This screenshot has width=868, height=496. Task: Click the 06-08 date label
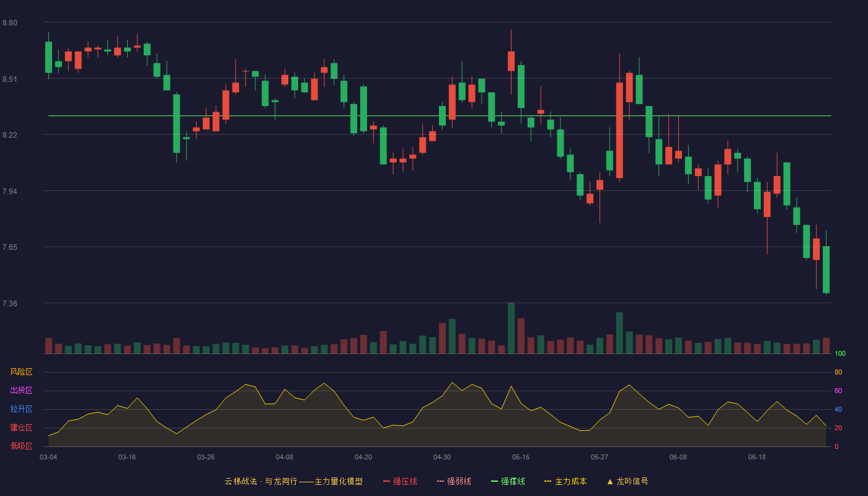(x=678, y=457)
